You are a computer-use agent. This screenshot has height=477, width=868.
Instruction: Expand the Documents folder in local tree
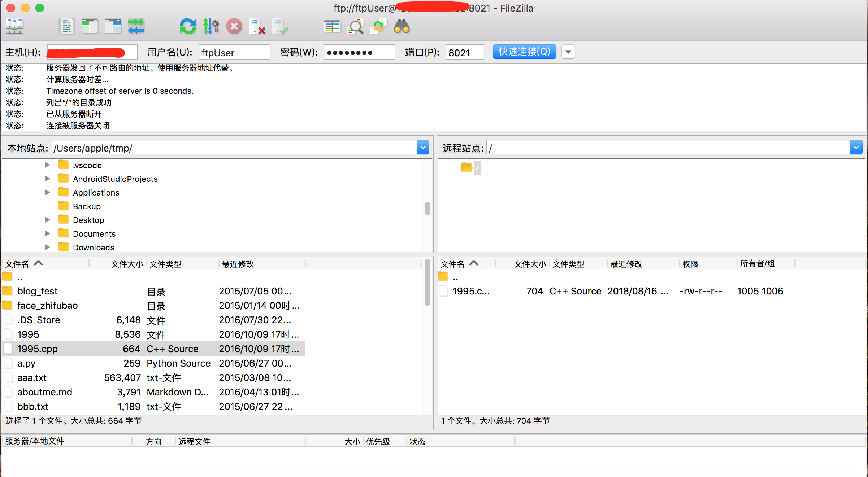47,233
